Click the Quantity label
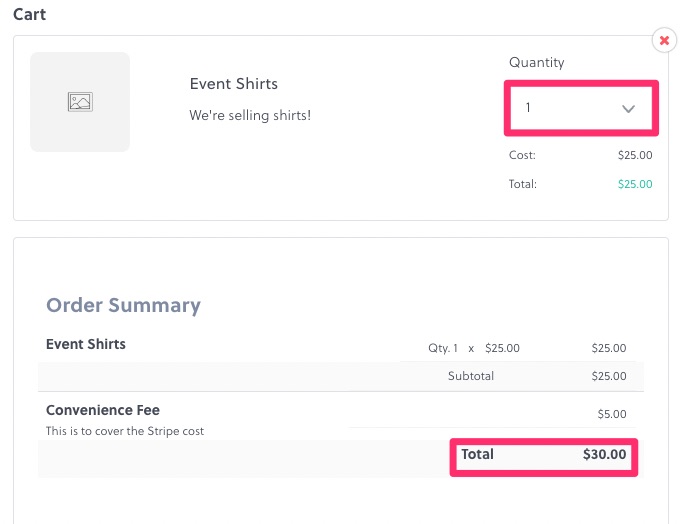 537,62
